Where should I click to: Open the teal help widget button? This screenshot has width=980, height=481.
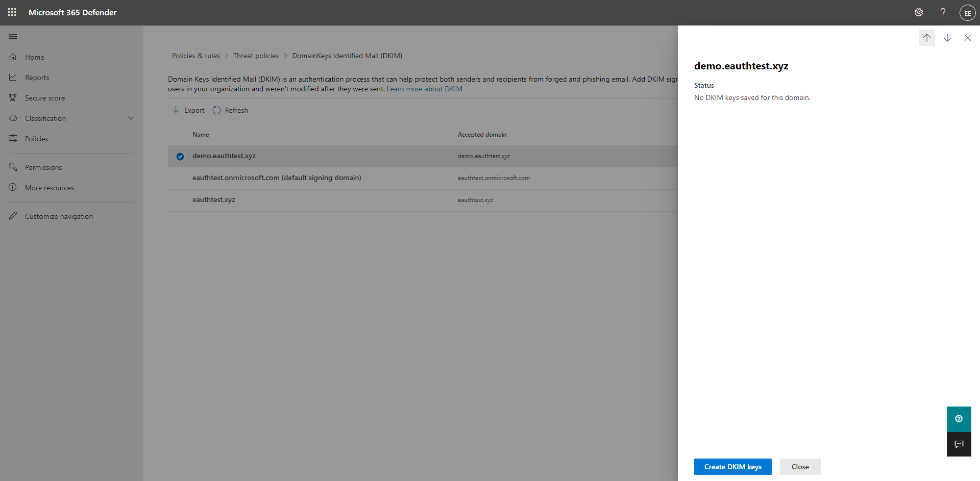tap(959, 419)
